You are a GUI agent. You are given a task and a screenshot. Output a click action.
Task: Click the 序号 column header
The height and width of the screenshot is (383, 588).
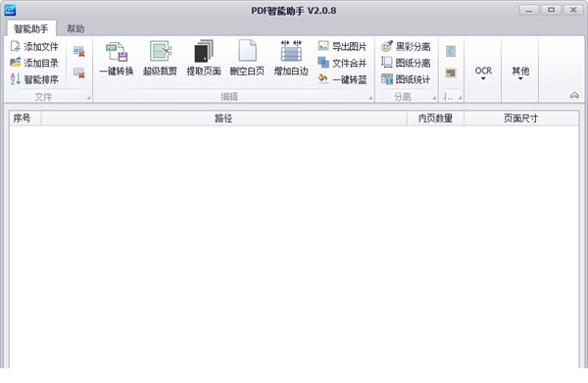pos(25,119)
